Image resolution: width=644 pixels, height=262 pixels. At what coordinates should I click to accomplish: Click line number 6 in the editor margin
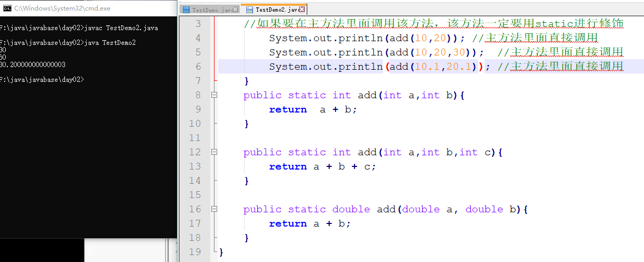coord(198,67)
